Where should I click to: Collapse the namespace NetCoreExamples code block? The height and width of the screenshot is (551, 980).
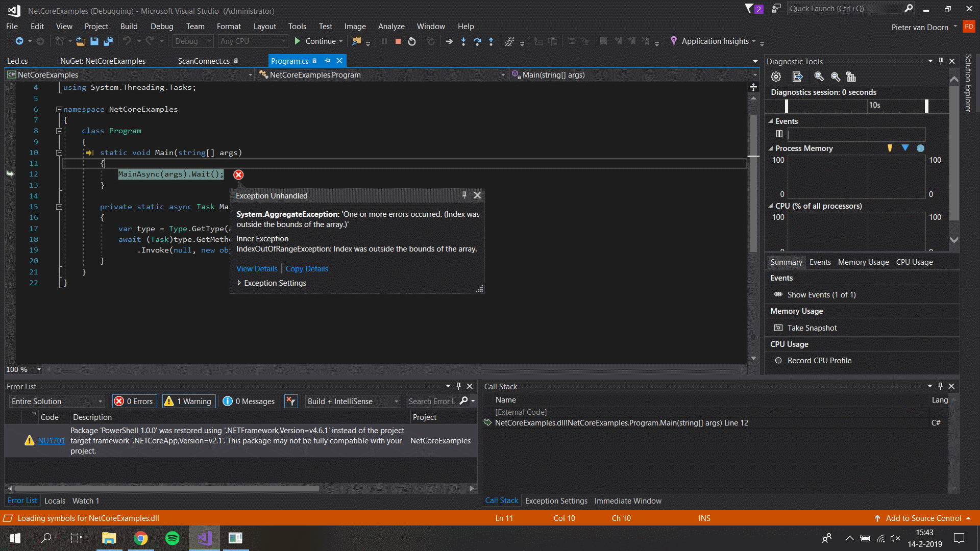tap(59, 109)
